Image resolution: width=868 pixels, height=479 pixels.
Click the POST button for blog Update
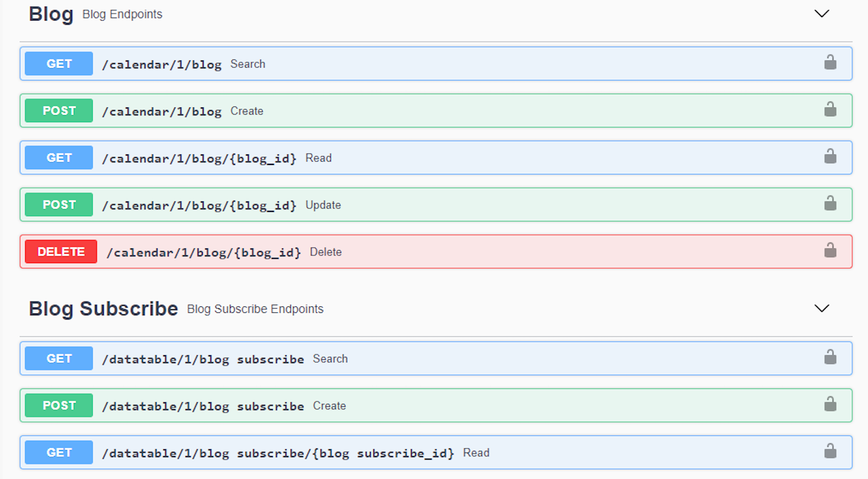(x=59, y=205)
